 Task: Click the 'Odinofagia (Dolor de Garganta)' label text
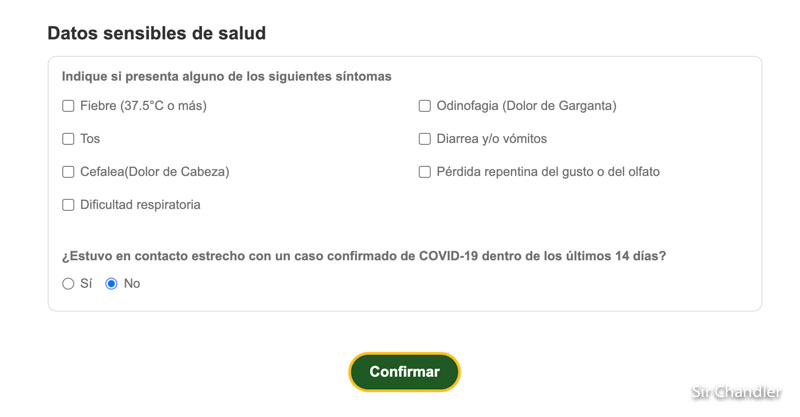tap(526, 106)
